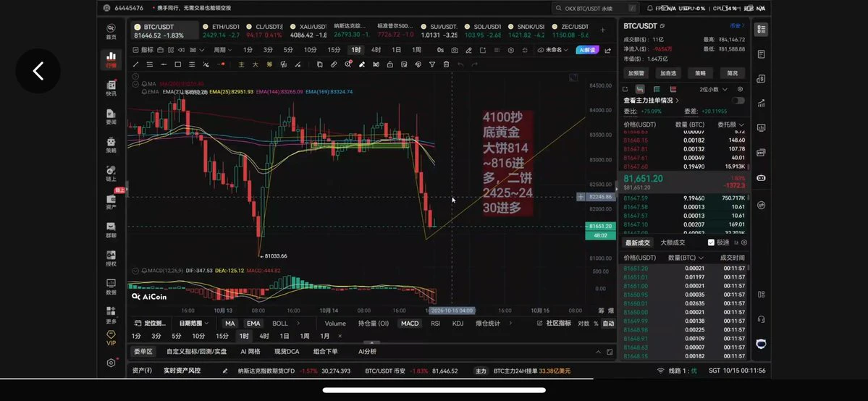Open the 资产 assets sidebar icon
Image resolution: width=868 pixels, height=401 pixels.
click(111, 202)
